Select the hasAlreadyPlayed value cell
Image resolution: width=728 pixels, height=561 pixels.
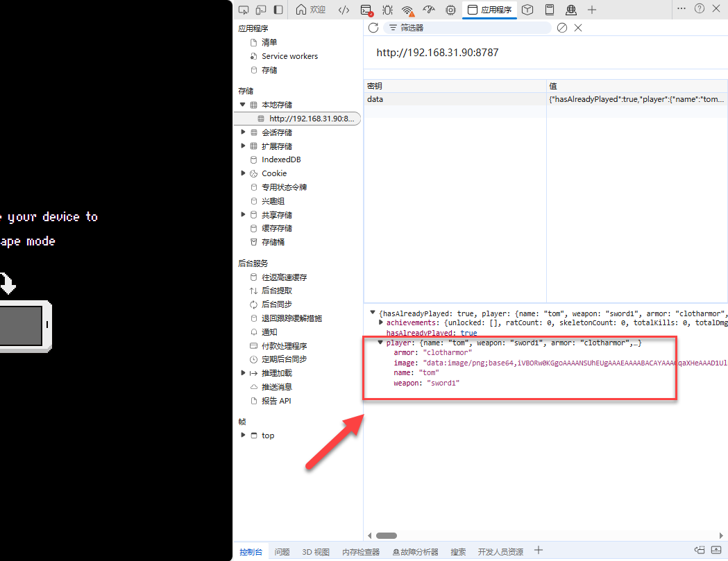click(x=636, y=99)
